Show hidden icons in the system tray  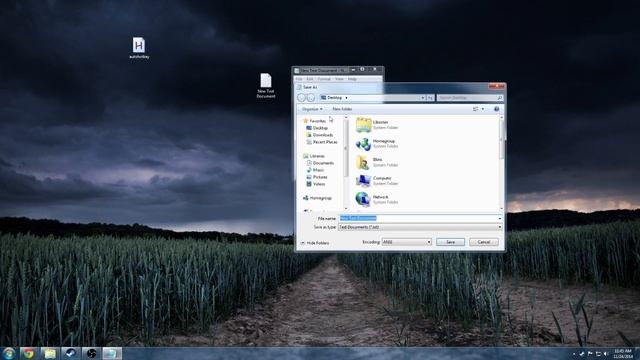(574, 354)
